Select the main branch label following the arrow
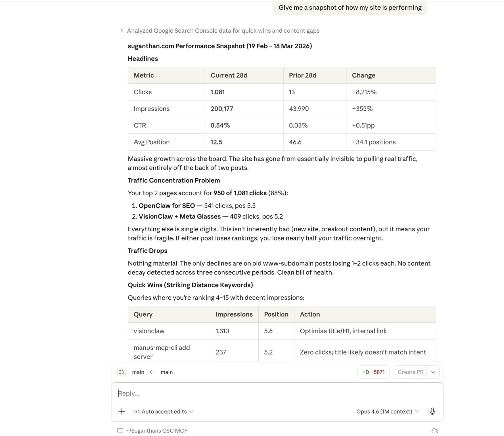Viewport: 504px width, 436px height. tap(167, 372)
